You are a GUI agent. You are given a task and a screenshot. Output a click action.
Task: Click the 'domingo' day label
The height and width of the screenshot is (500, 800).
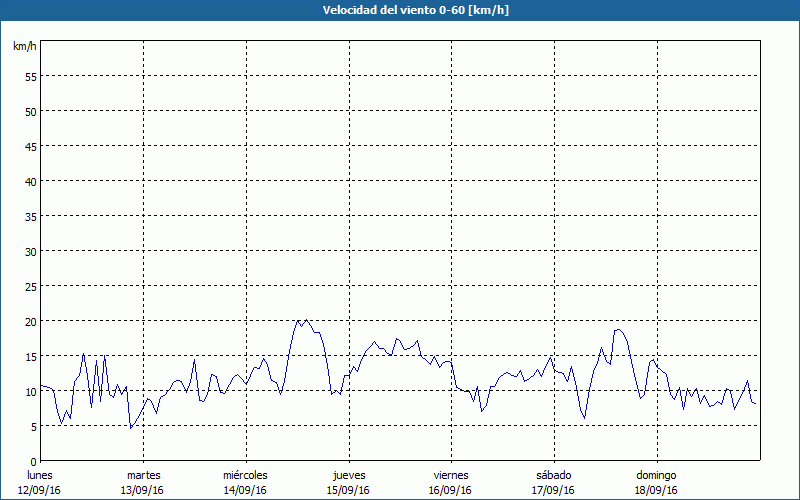coord(656,475)
